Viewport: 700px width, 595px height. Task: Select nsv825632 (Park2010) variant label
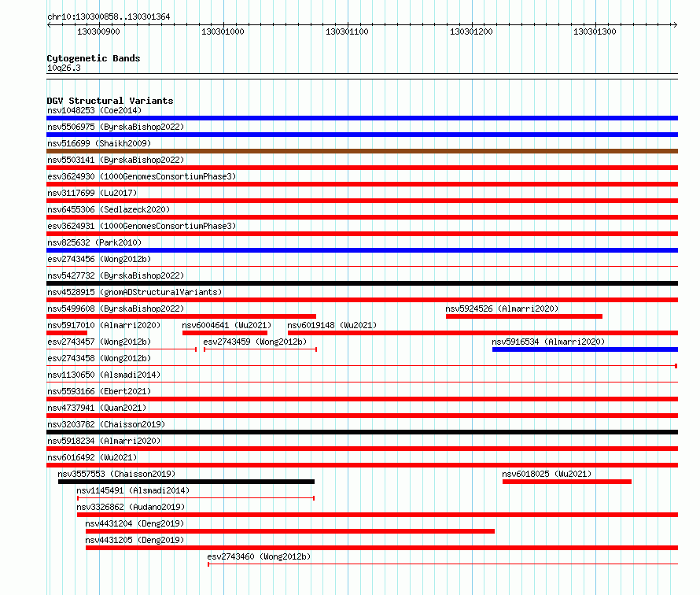tap(94, 242)
